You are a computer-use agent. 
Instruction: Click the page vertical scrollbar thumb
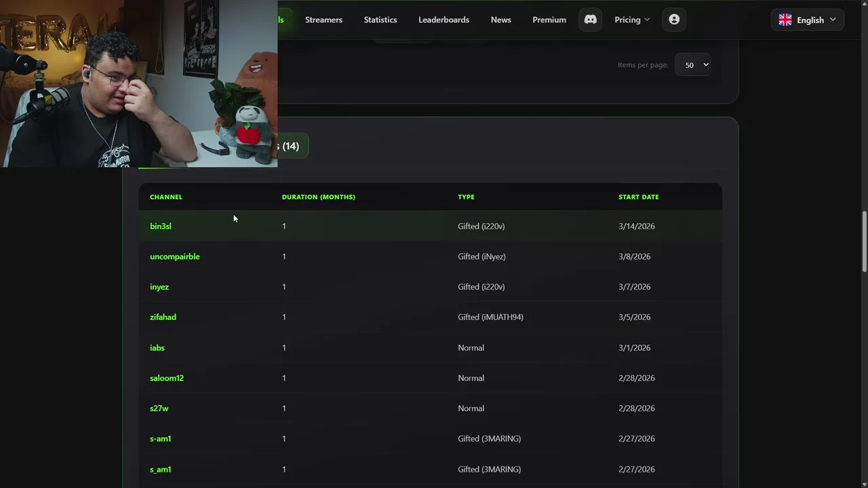pos(865,242)
